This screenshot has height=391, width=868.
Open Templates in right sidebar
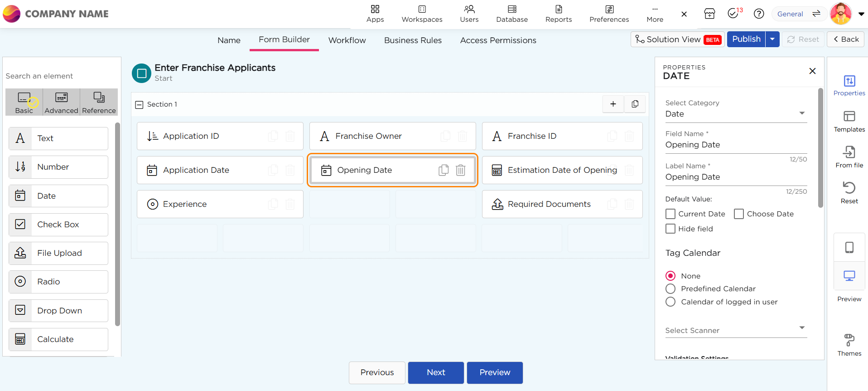[849, 121]
